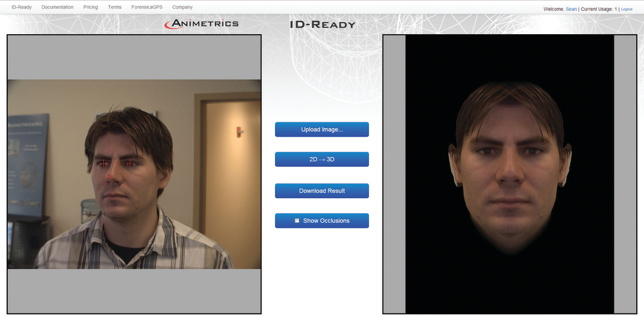This screenshot has width=644, height=320.
Task: Open the Sean username link
Action: click(571, 9)
